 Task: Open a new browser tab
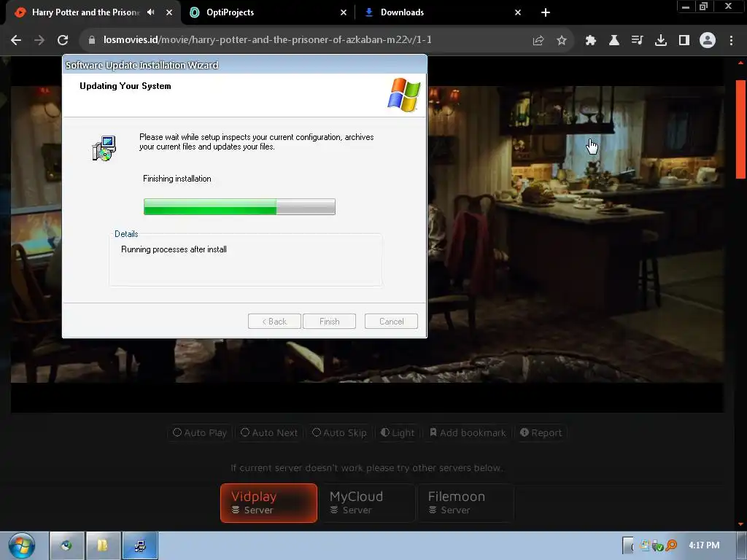(x=546, y=12)
